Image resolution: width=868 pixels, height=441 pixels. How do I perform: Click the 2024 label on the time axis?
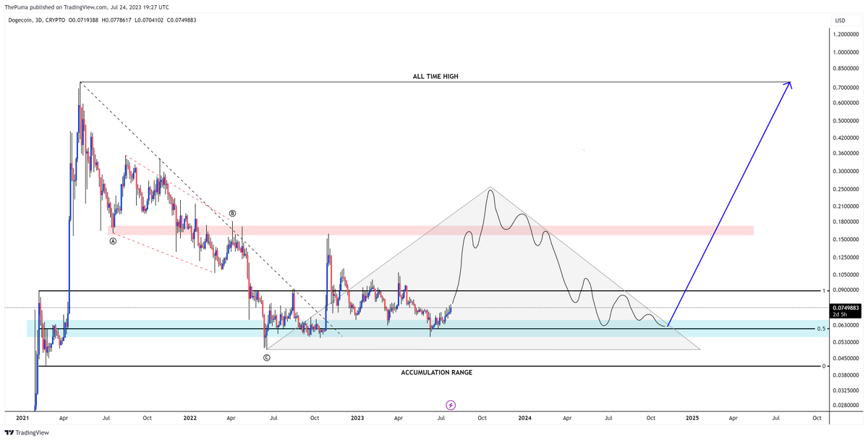click(524, 419)
